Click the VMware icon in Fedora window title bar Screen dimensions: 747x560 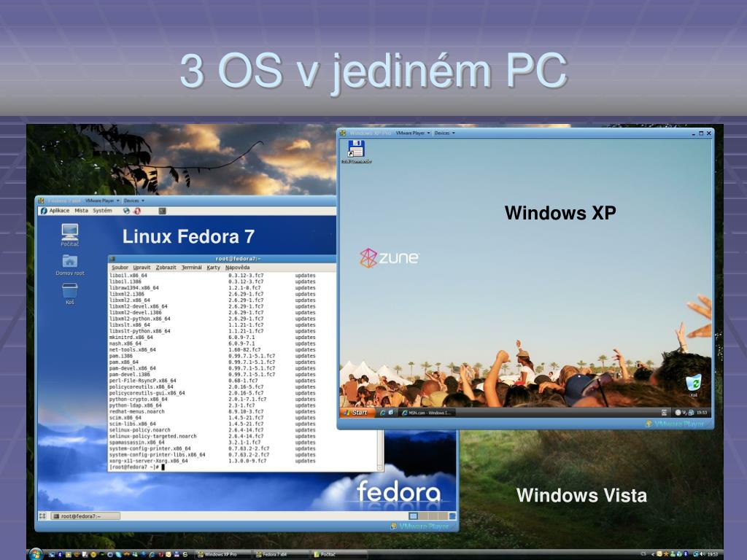(42, 201)
